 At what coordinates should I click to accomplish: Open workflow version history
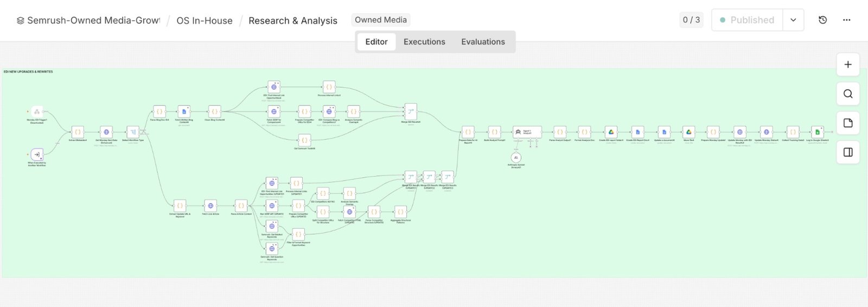coord(823,20)
